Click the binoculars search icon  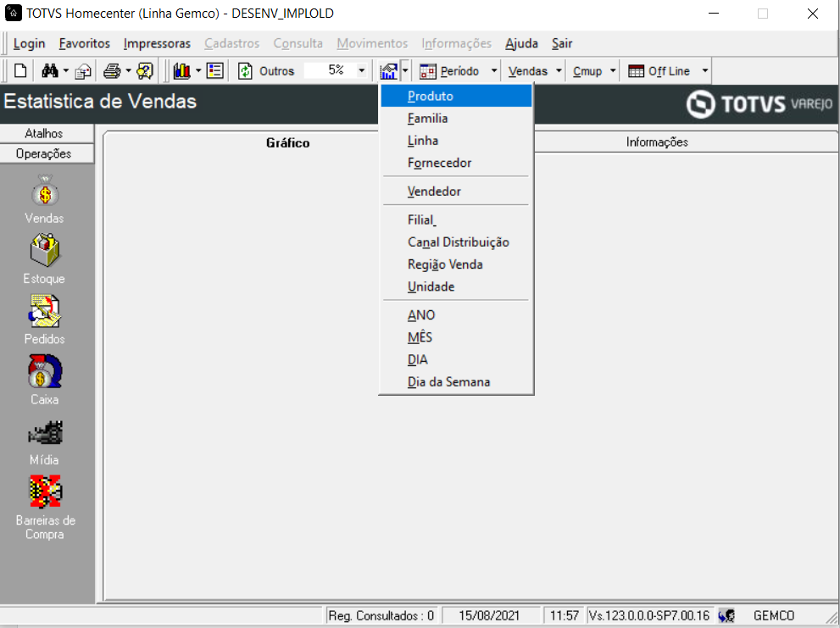click(x=50, y=70)
